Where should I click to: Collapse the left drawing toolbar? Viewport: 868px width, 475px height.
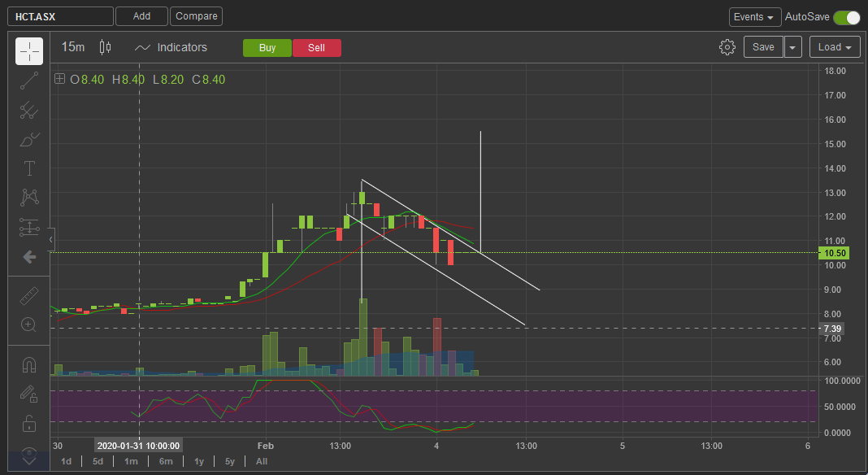(x=51, y=239)
